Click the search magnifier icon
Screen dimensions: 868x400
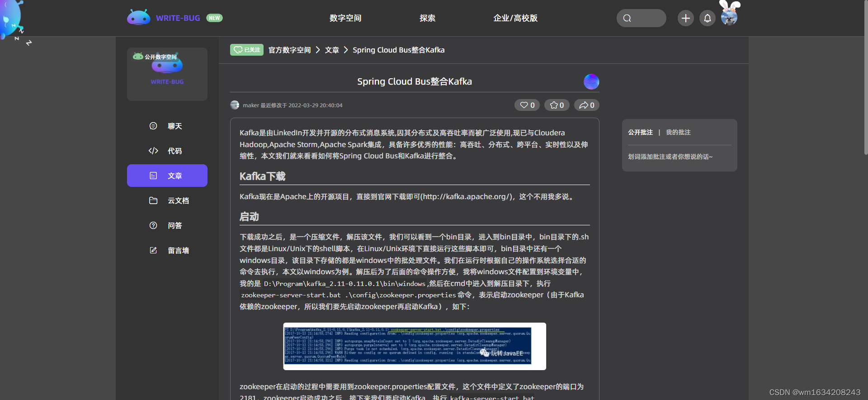[627, 18]
